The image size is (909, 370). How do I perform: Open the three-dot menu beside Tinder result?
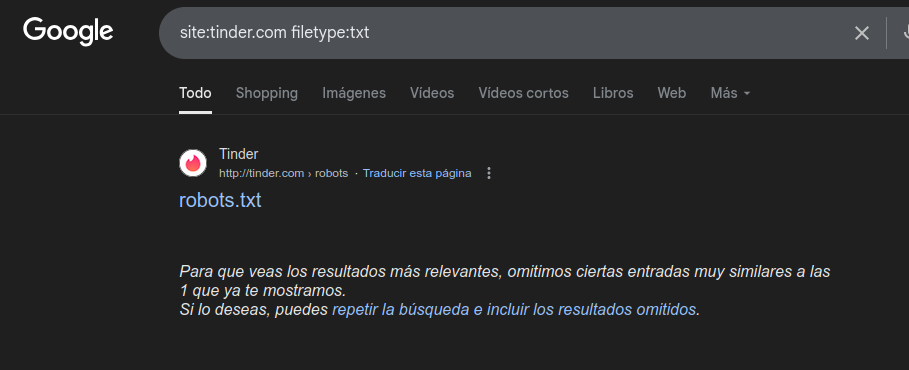tap(489, 173)
